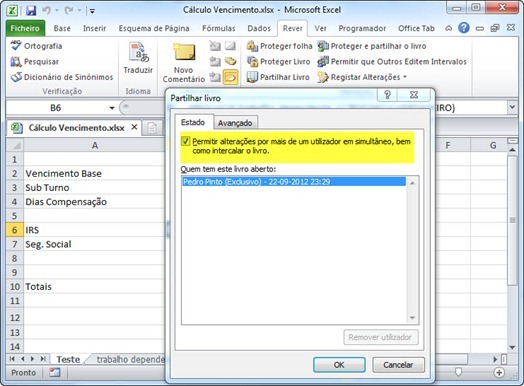Click the dialog help question mark button
The width and height of the screenshot is (524, 386).
387,95
